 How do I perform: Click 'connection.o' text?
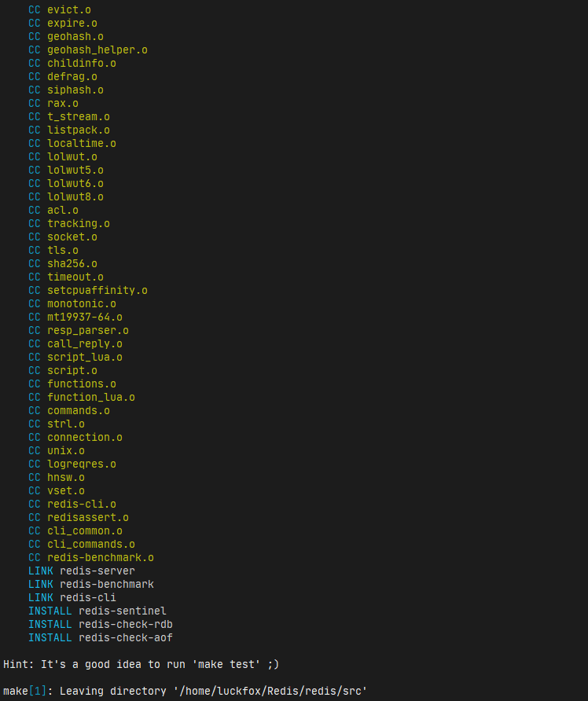pos(85,438)
